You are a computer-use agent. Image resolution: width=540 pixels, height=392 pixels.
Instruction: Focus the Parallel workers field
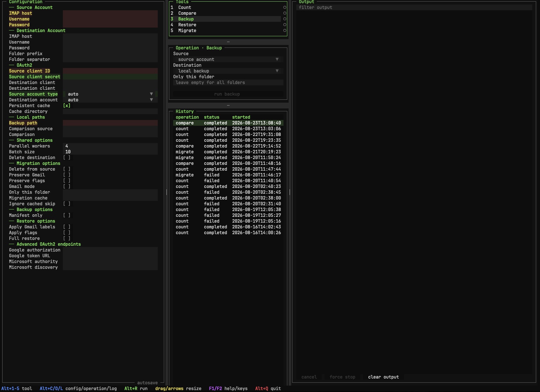click(x=110, y=146)
